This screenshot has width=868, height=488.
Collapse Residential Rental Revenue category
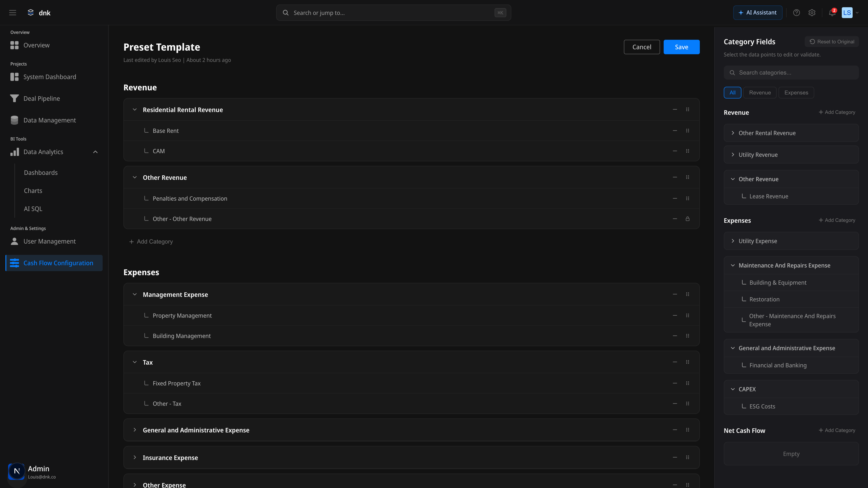pos(135,110)
